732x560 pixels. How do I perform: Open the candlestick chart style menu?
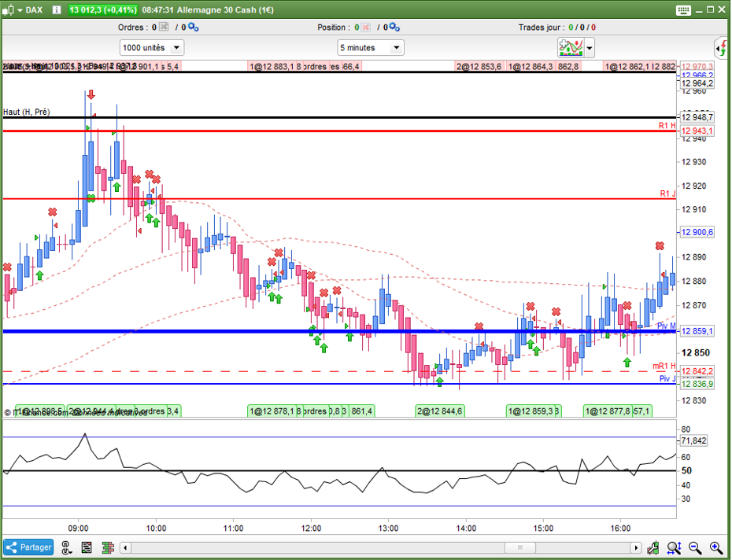tap(13, 9)
